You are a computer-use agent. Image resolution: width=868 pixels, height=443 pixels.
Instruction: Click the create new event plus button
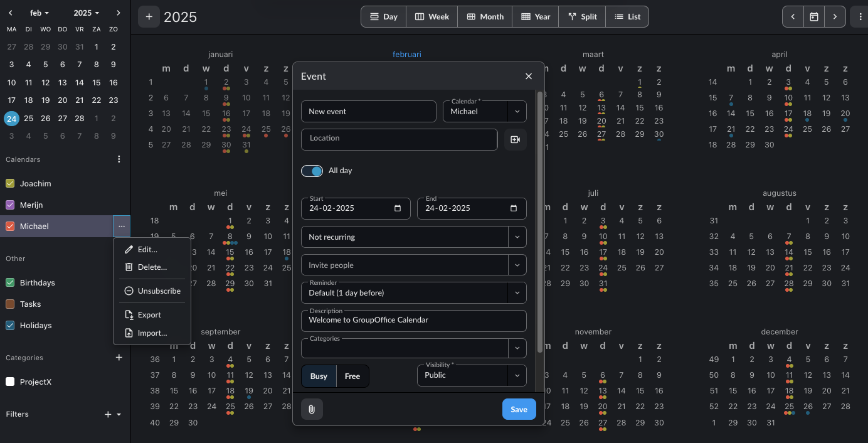point(149,17)
